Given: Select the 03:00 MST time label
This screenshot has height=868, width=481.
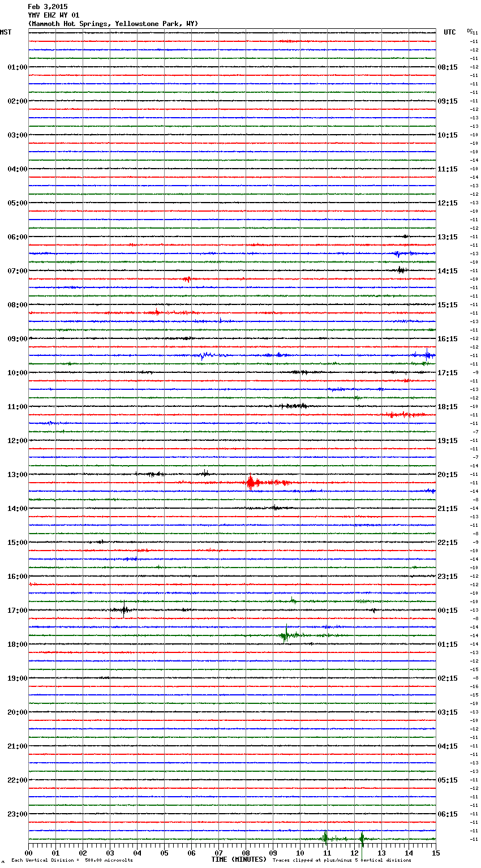Looking at the screenshot, I should click(18, 135).
